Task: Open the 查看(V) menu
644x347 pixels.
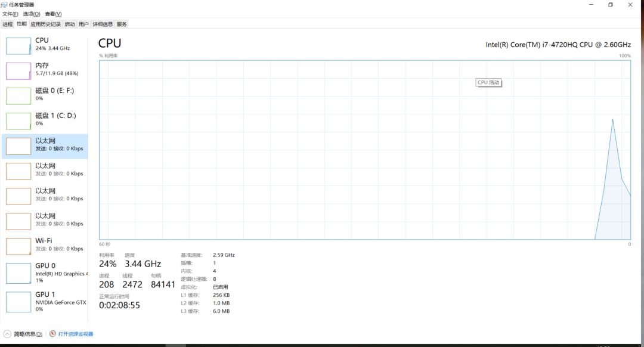Action: [x=53, y=14]
